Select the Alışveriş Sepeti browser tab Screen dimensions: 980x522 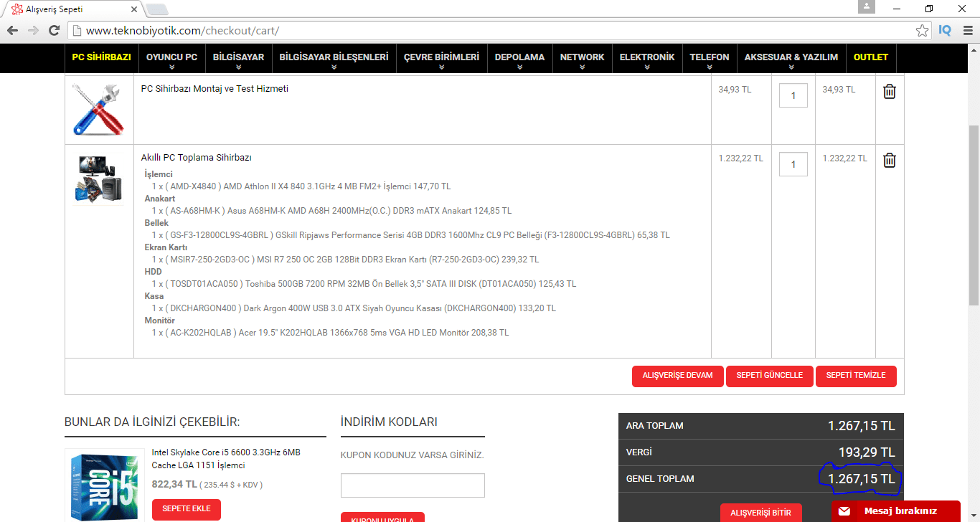(72, 9)
